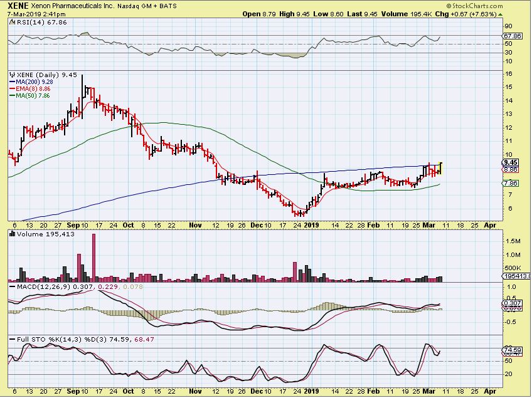Screen dimensions: 532x398
Task: Click the 9.45 last price tag on right axis
Action: (511, 163)
